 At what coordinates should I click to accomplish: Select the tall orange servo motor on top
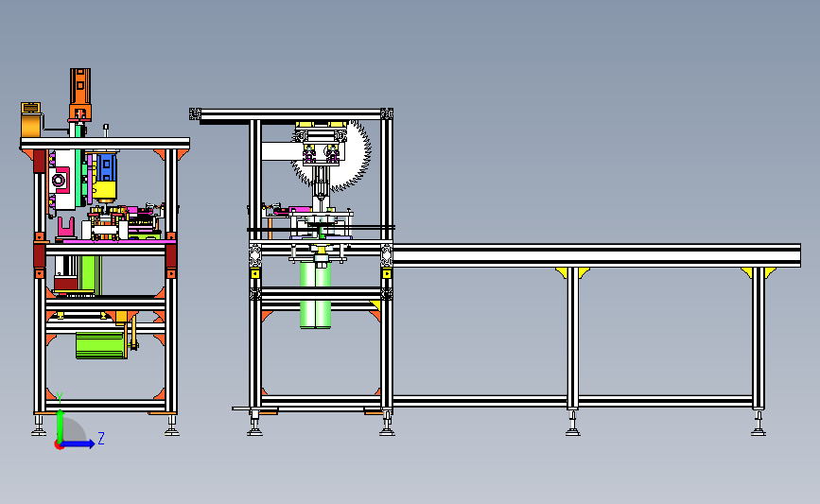click(80, 95)
